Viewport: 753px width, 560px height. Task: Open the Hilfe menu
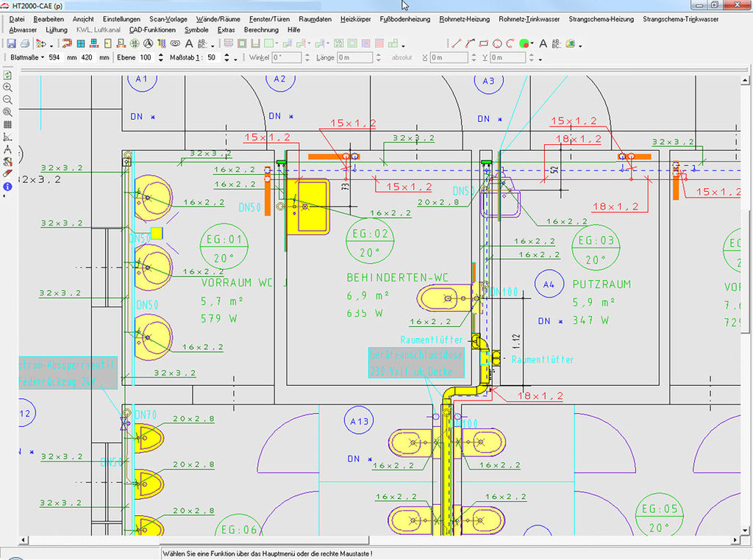coord(294,30)
